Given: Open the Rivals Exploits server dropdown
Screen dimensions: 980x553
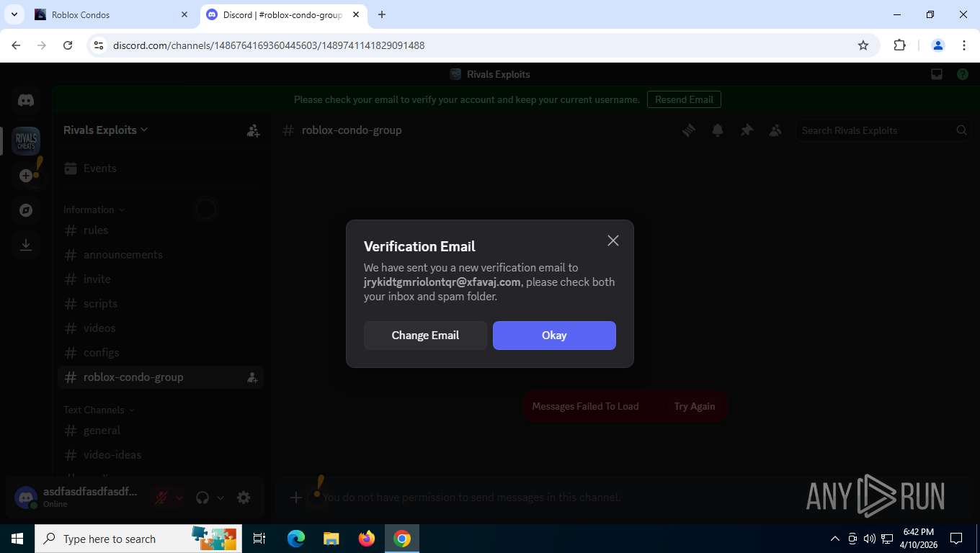Looking at the screenshot, I should pyautogui.click(x=106, y=130).
